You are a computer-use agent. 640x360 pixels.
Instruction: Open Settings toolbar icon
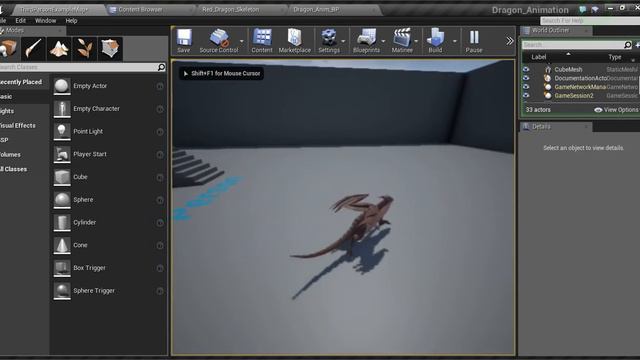[329, 41]
